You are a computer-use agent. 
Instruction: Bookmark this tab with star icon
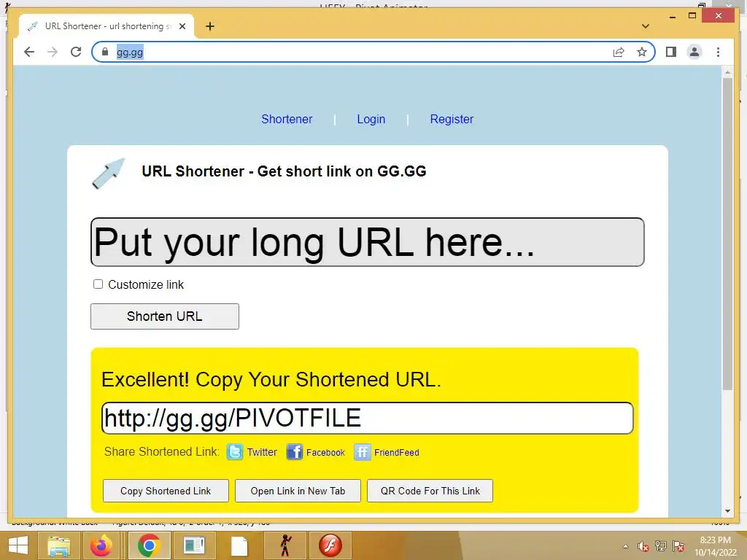click(642, 52)
